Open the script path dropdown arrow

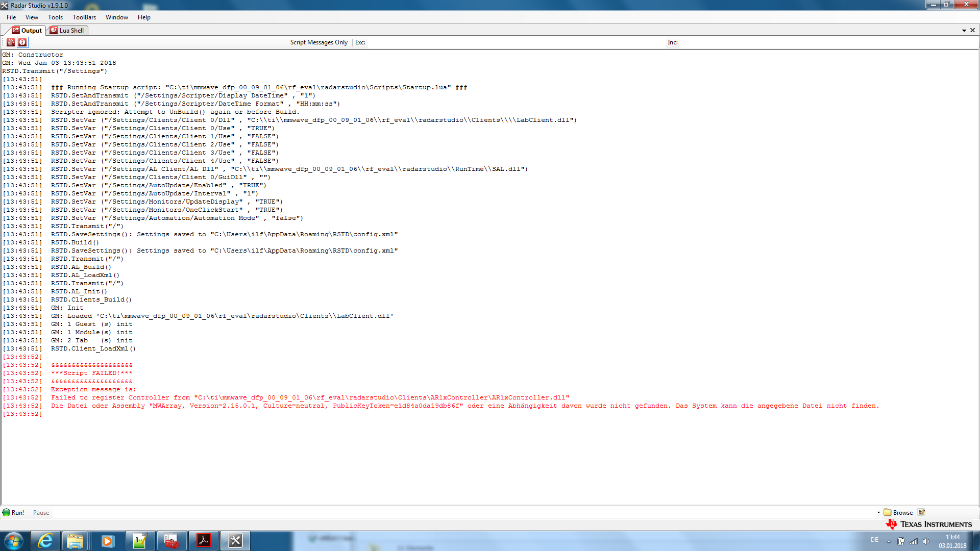[x=878, y=513]
